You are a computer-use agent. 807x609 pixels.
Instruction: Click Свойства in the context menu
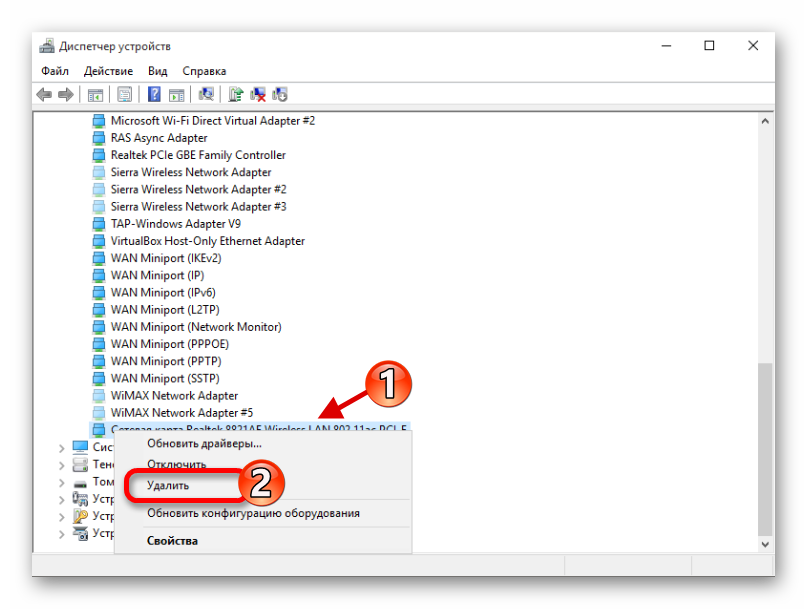pos(172,541)
